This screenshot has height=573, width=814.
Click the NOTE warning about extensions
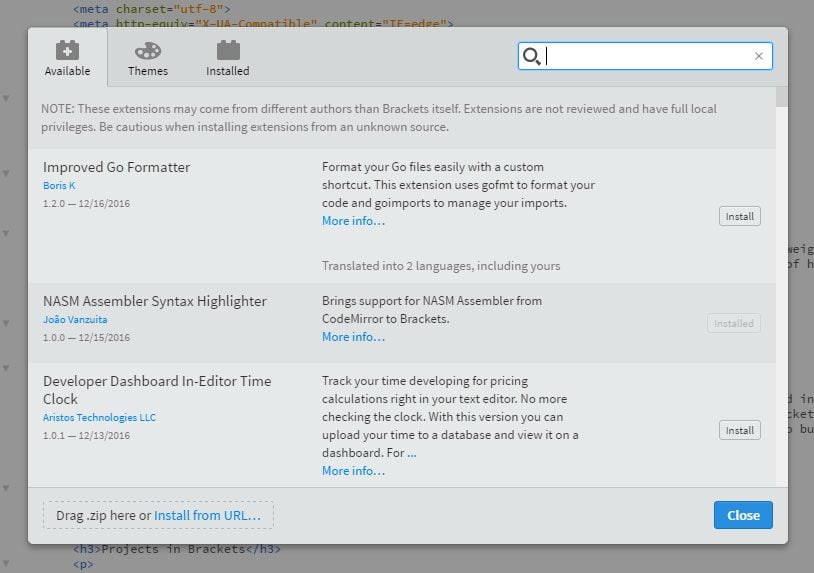point(379,118)
